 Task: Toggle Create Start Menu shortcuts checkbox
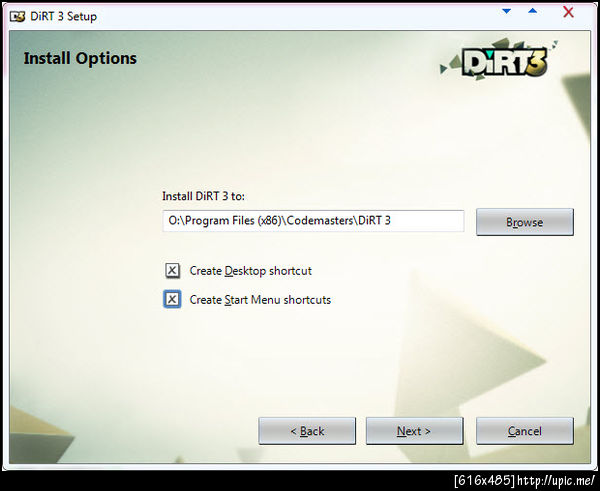pyautogui.click(x=172, y=299)
